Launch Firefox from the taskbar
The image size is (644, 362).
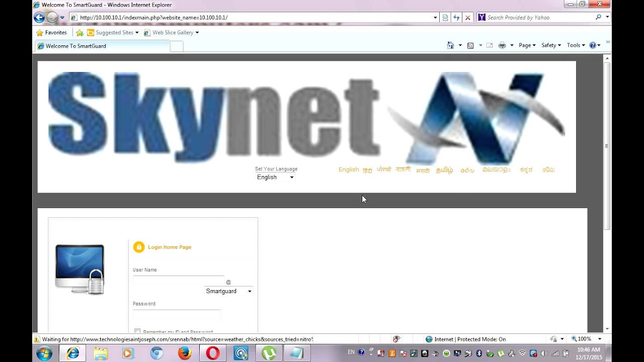185,353
